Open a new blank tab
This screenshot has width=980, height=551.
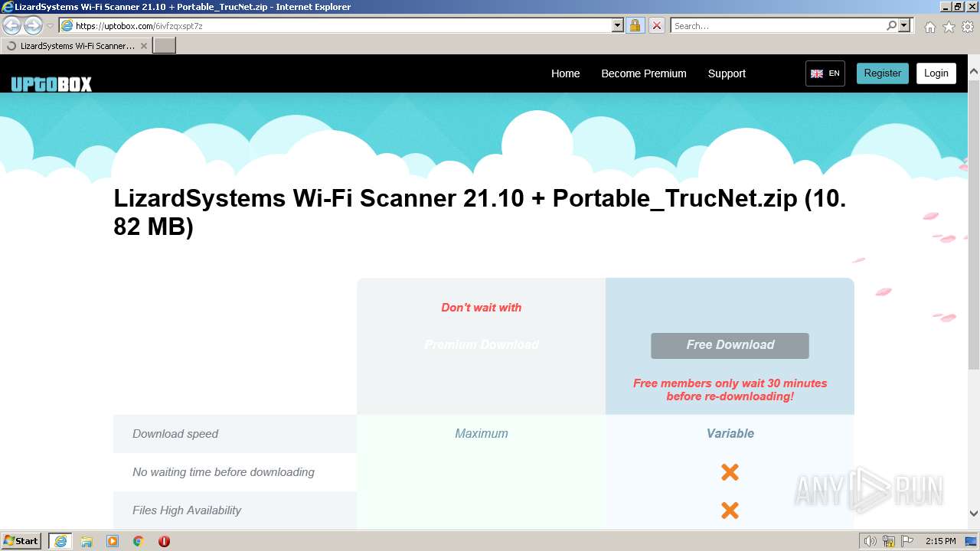(x=165, y=46)
